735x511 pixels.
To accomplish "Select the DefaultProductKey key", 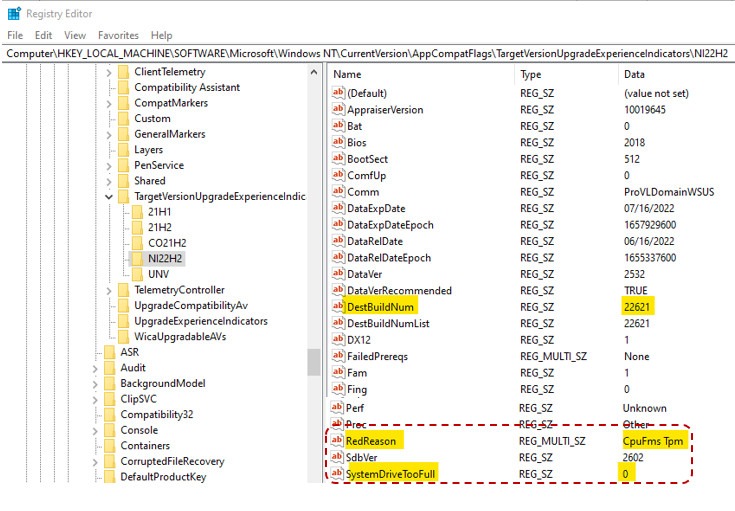I will point(163,477).
